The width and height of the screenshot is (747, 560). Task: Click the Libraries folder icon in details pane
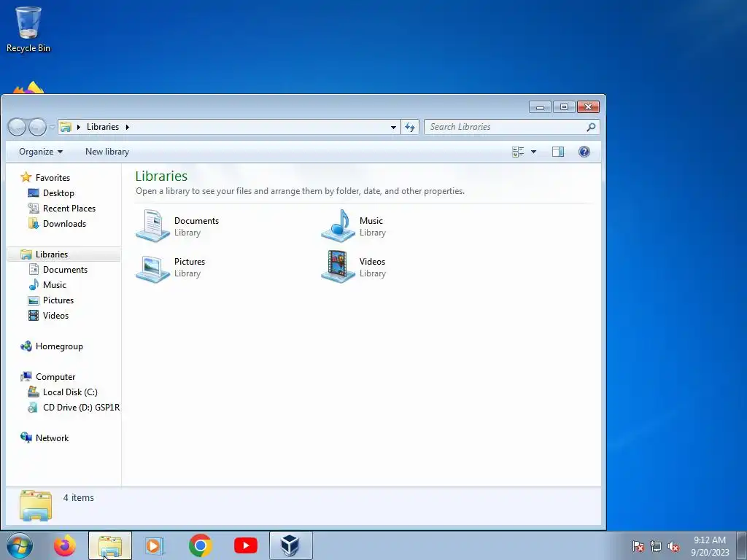pyautogui.click(x=35, y=506)
